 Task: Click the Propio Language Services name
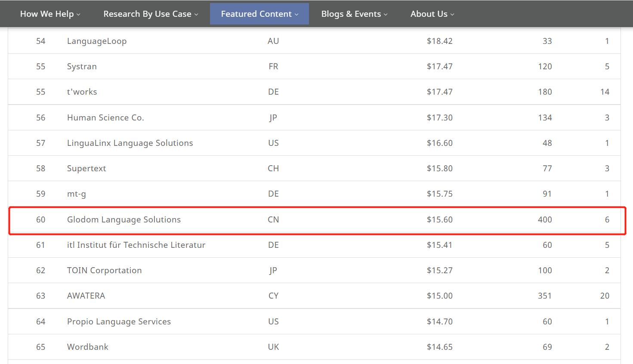point(119,321)
